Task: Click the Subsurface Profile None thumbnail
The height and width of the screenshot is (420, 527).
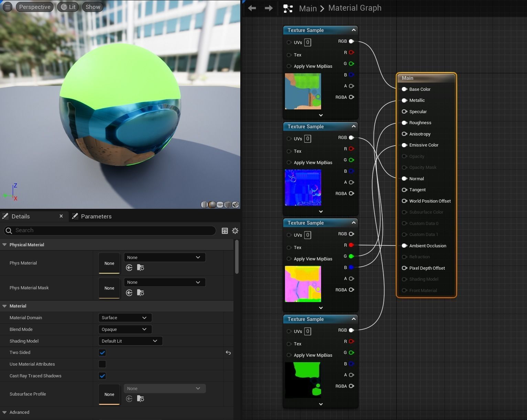Action: pyautogui.click(x=109, y=394)
